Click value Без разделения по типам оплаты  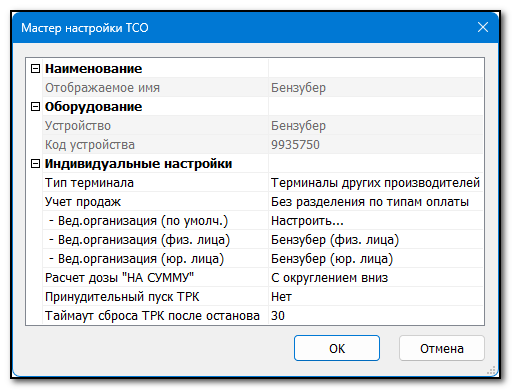370,202
